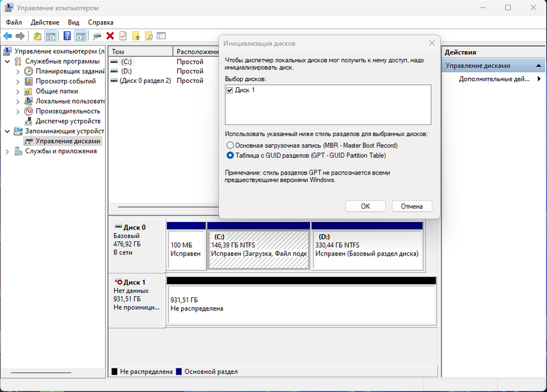Open Дополнительные действия submenu
Screen dimensions: 547x392
coord(493,79)
